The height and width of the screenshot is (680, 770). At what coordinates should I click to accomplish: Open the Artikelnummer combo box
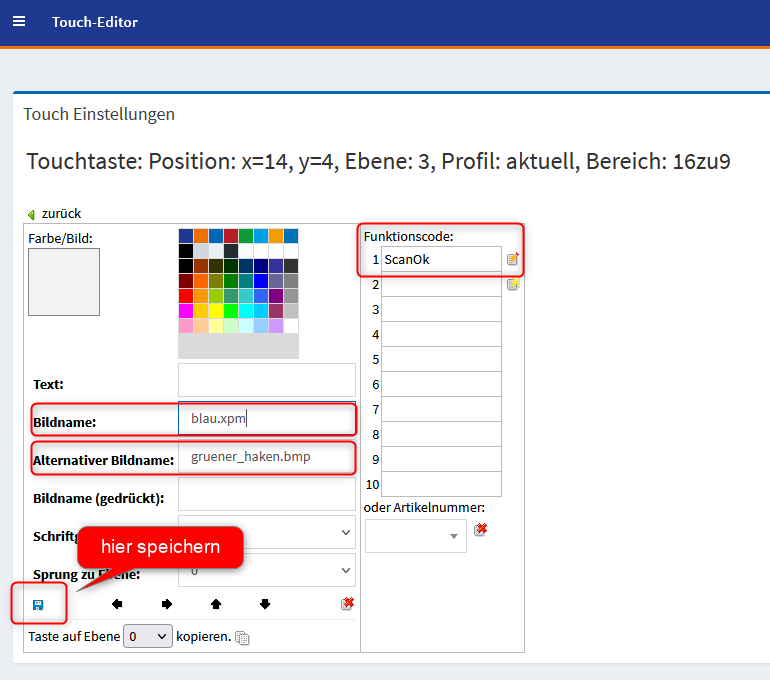[x=415, y=536]
